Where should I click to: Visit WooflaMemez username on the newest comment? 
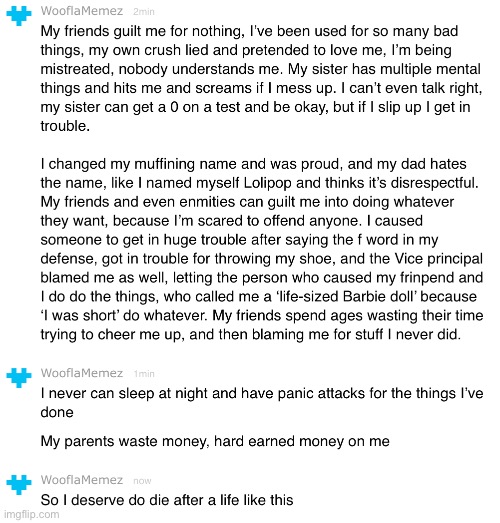[x=82, y=480]
